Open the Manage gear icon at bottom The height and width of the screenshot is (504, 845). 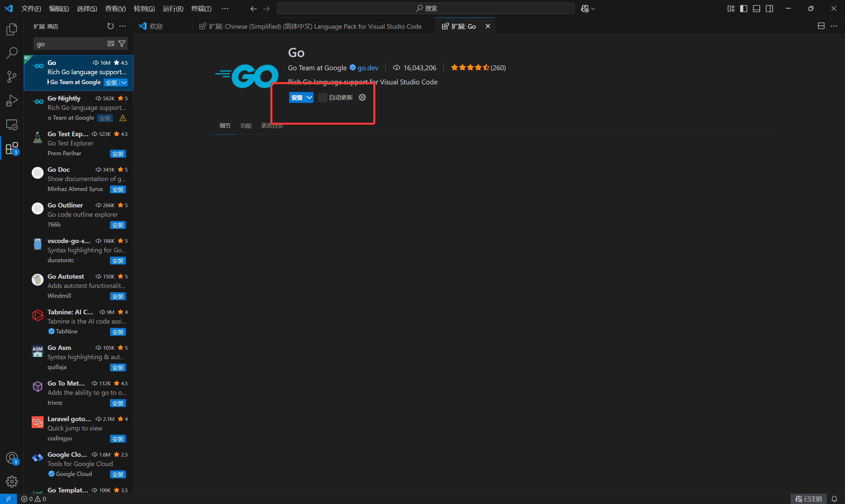[12, 481]
